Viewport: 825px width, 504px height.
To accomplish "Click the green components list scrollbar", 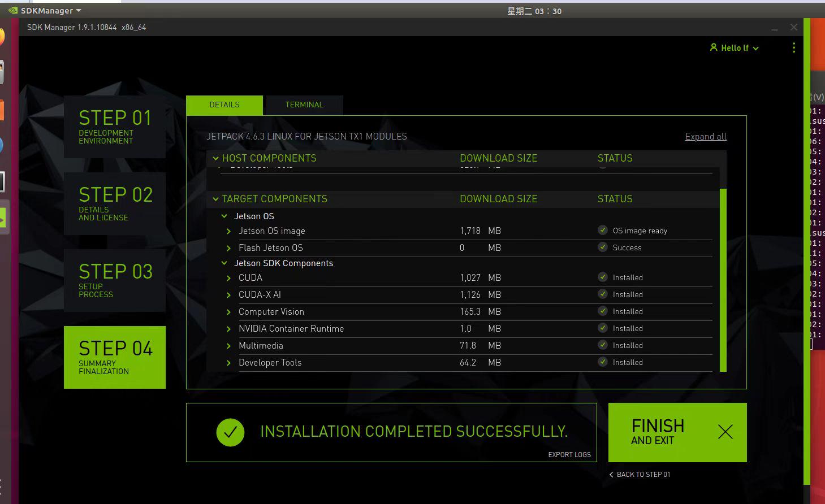I will (723, 280).
